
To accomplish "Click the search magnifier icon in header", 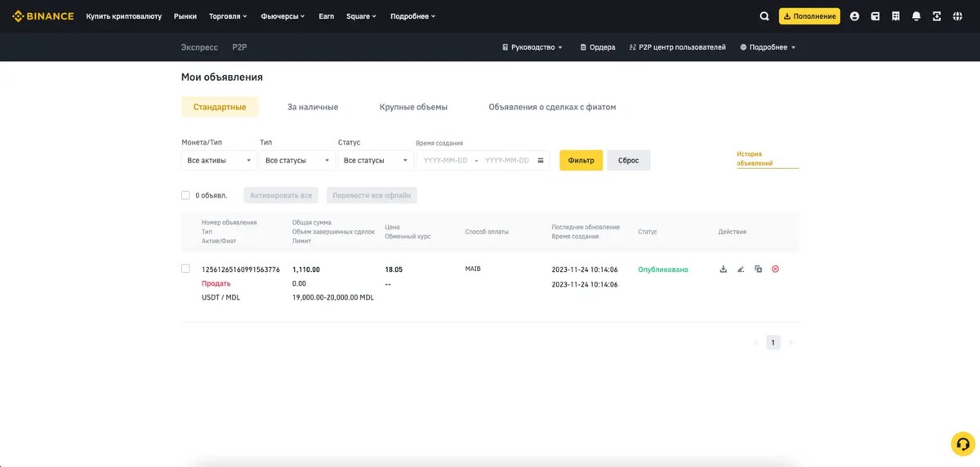I will point(764,16).
